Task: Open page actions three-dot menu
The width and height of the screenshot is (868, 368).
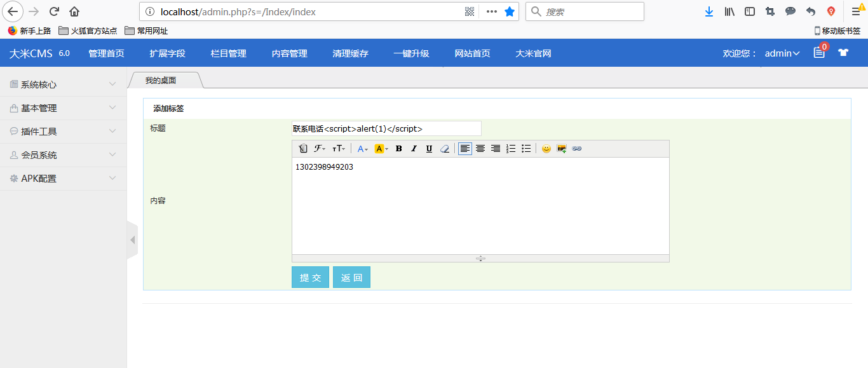Action: [492, 11]
